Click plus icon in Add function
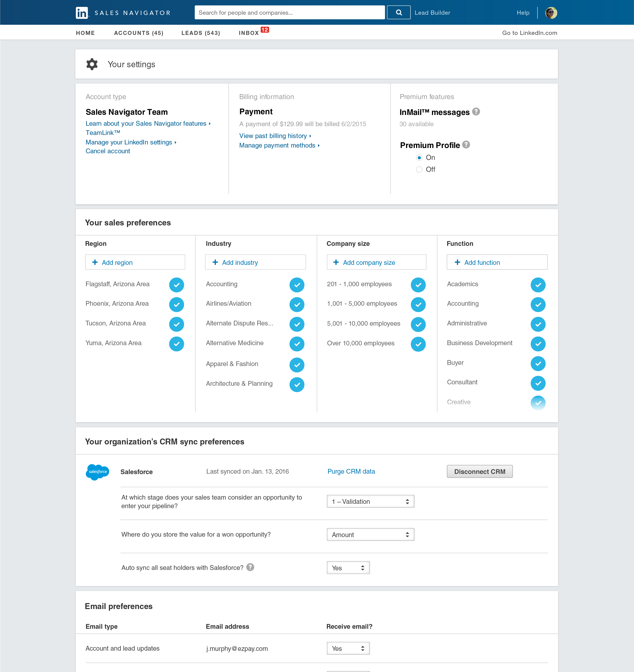 [457, 262]
